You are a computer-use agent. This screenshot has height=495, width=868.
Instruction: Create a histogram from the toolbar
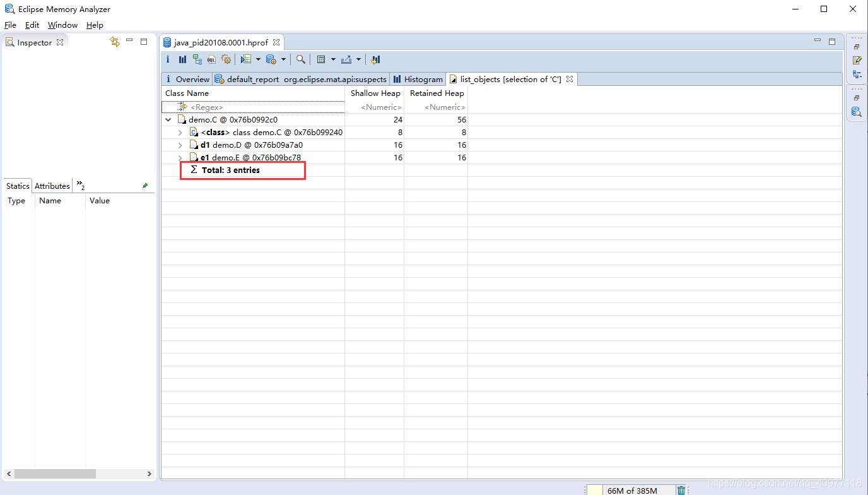[182, 59]
